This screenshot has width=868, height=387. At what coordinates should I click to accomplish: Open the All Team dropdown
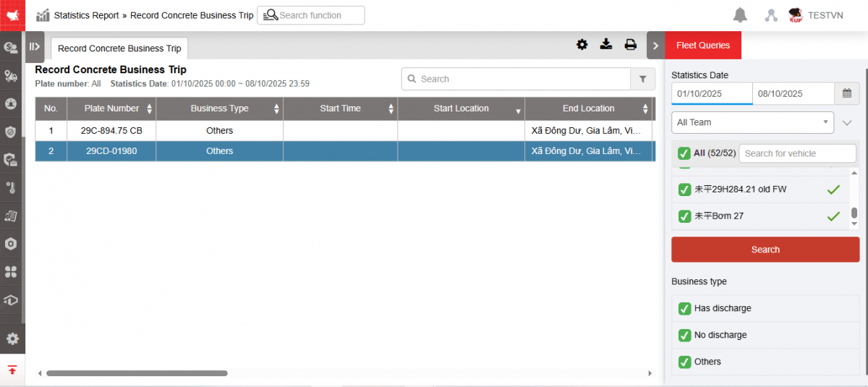[752, 122]
